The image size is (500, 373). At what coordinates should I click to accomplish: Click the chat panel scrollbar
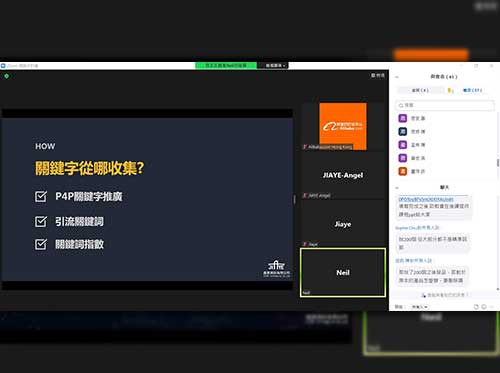pos(498,290)
